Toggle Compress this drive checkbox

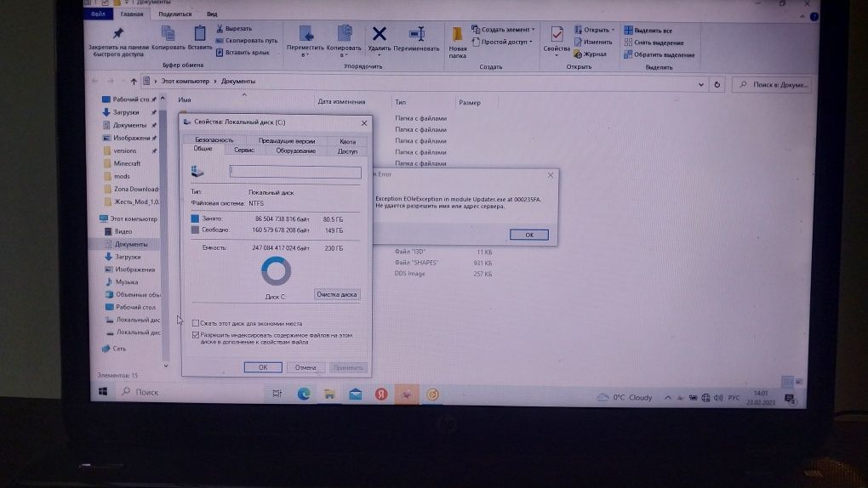tap(196, 323)
